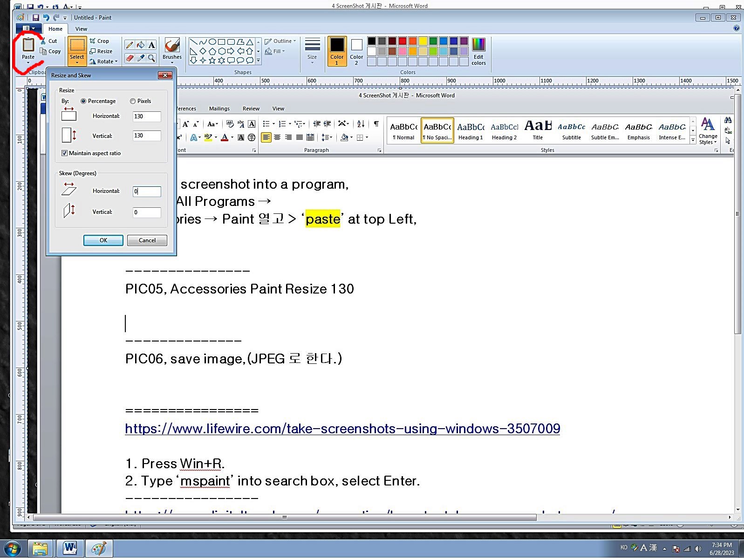Screen dimensions: 744x560
Task: Click the Crop tool in Paint
Action: coord(99,41)
